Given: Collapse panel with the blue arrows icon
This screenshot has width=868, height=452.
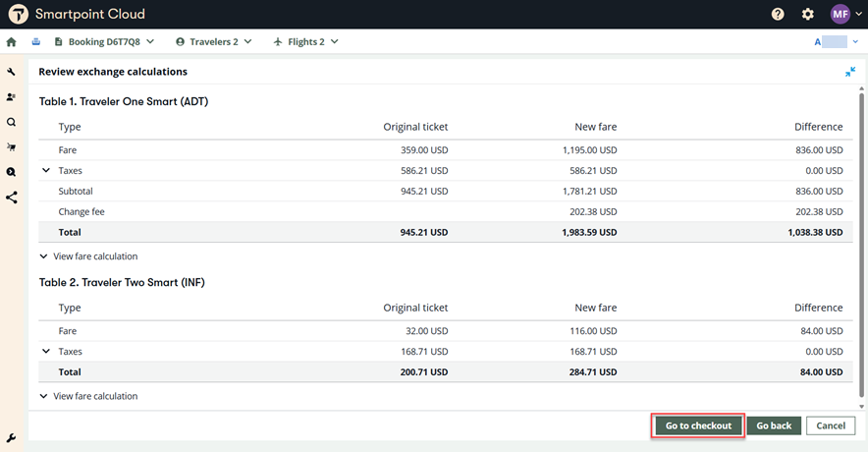Looking at the screenshot, I should point(850,72).
